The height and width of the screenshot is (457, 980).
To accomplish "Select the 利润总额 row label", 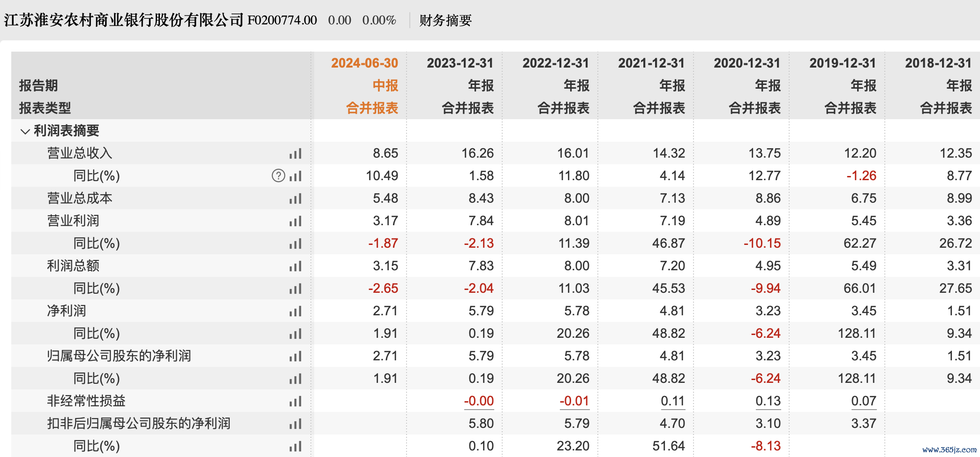I will click(x=73, y=266).
